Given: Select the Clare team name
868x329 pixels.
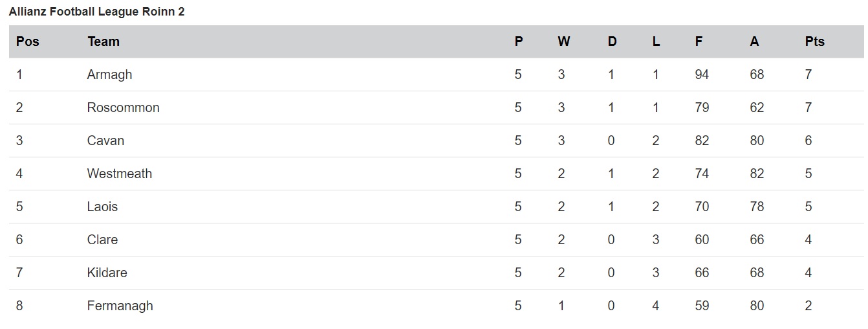Looking at the screenshot, I should tap(102, 240).
